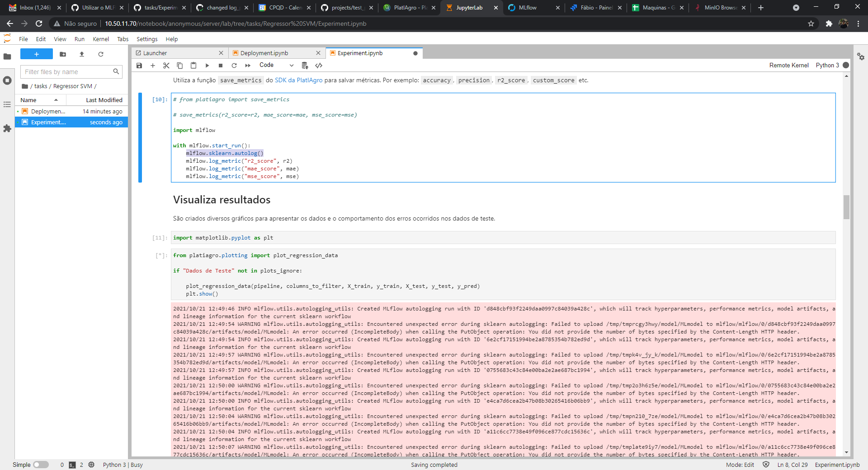Toggle the Simple interface mode switch

41,465
